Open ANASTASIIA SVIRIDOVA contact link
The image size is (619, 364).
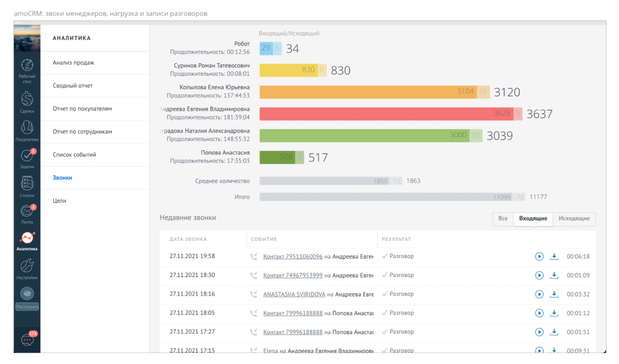[x=294, y=294]
